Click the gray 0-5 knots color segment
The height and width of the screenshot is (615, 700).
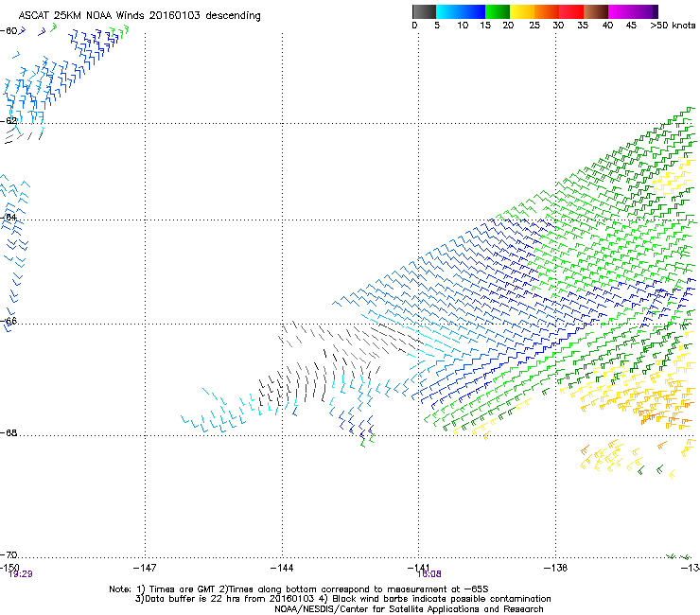(x=424, y=11)
